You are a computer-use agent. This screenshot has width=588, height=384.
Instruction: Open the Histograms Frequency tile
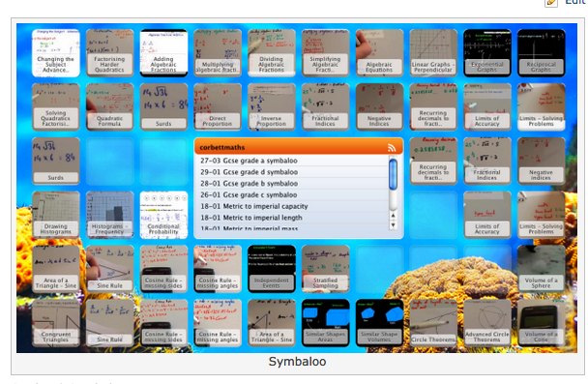[x=110, y=215]
